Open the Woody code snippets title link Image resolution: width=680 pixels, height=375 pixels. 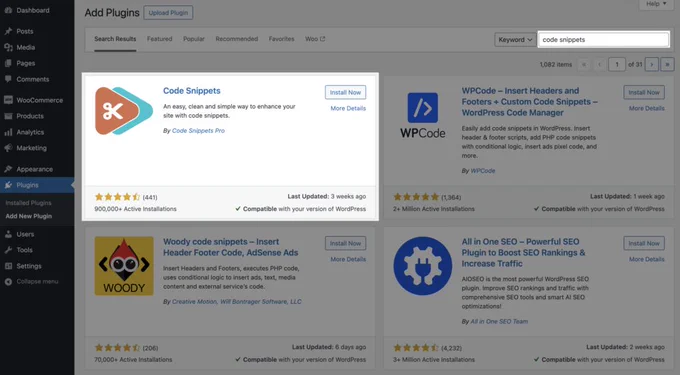[231, 247]
